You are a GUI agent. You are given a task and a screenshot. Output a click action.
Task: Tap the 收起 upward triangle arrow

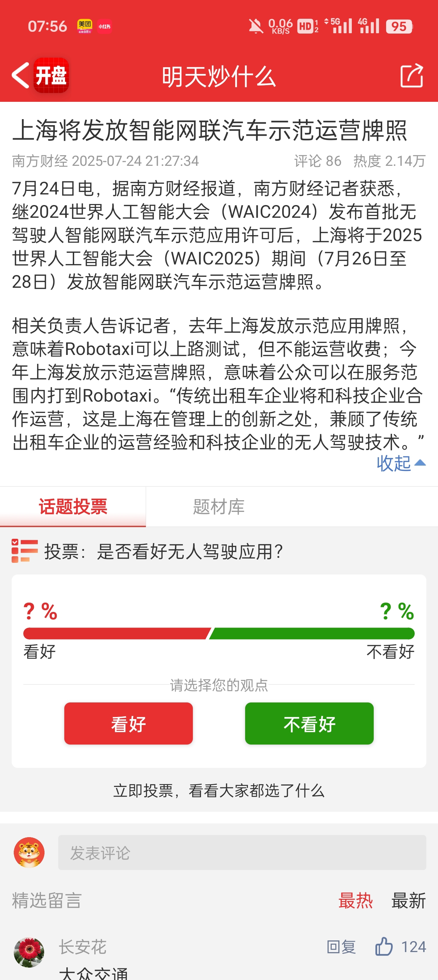pos(420,463)
